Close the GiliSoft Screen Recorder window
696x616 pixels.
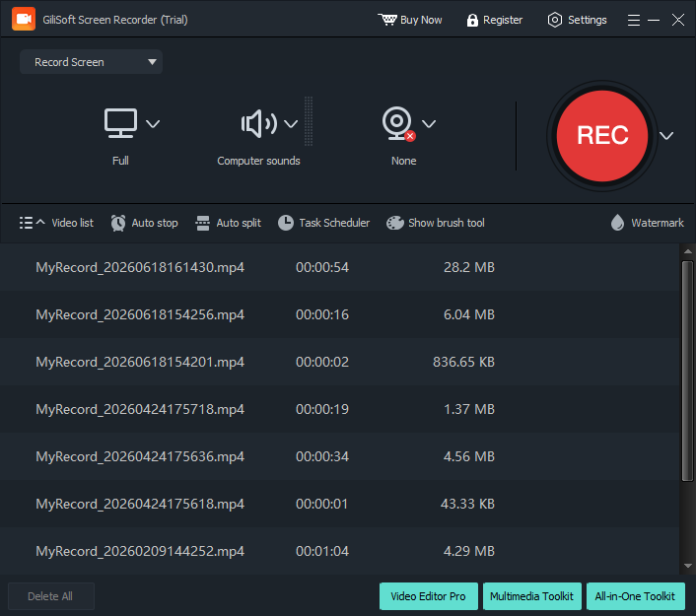678,20
